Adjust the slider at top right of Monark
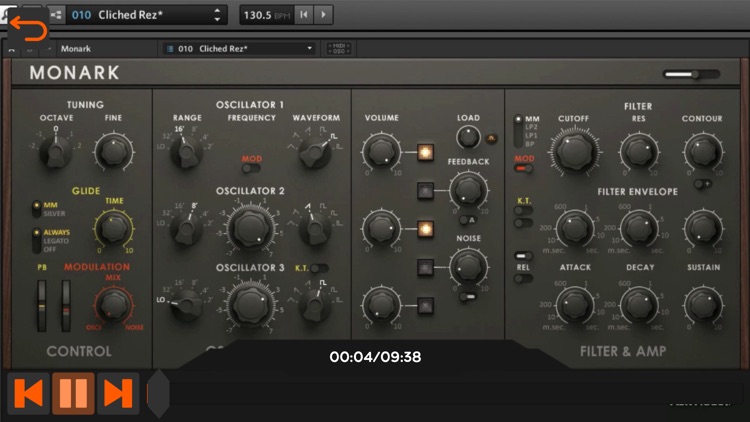 [691, 74]
